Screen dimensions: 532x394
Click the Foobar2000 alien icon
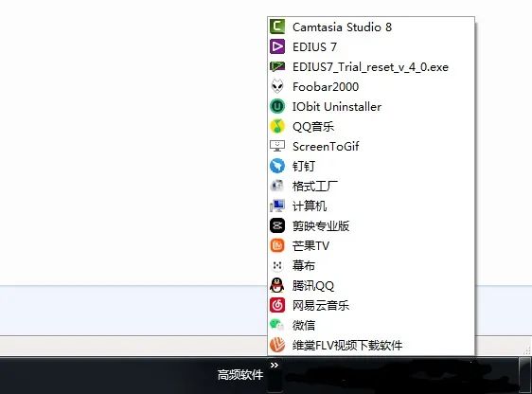coord(277,86)
